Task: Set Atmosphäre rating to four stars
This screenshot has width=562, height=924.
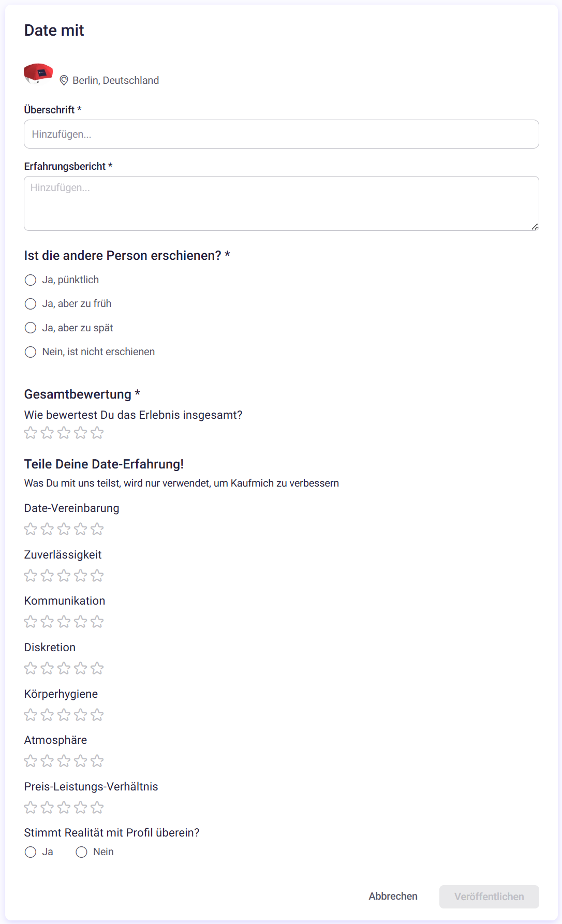Action: tap(80, 761)
